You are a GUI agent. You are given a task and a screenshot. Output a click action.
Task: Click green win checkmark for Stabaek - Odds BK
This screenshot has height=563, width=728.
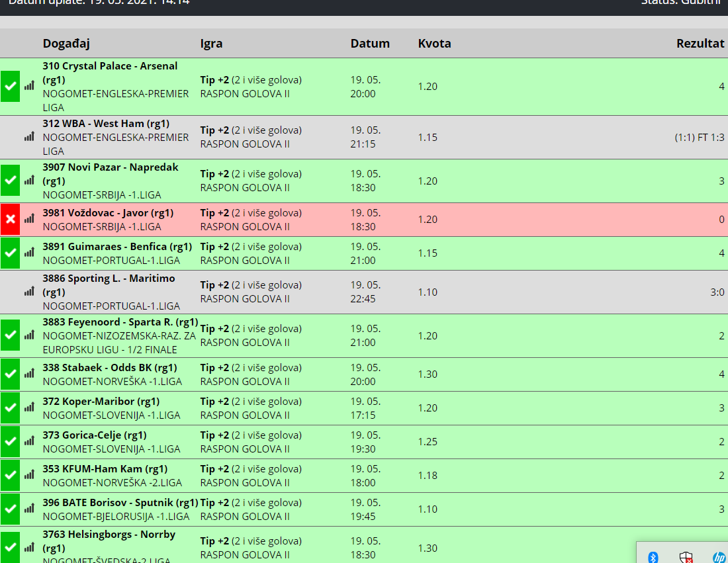tap(10, 374)
